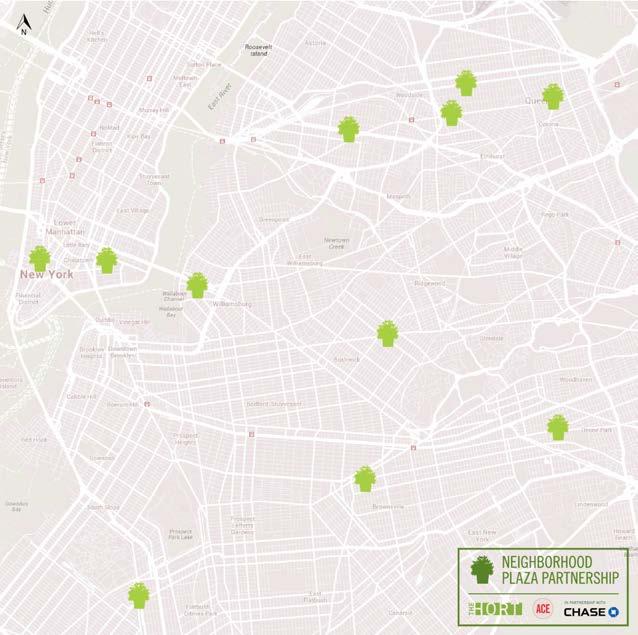Click the Newtown Creek label
Image resolution: width=638 pixels, height=635 pixels.
point(336,243)
